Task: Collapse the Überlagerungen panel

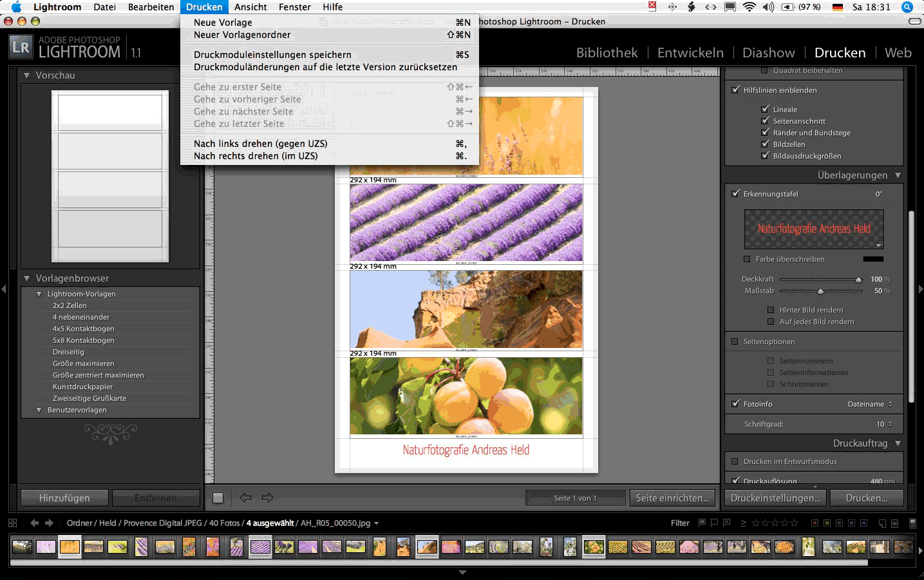Action: 898,175
